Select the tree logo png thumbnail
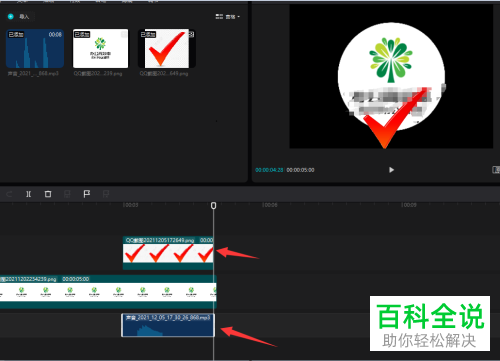 point(100,48)
